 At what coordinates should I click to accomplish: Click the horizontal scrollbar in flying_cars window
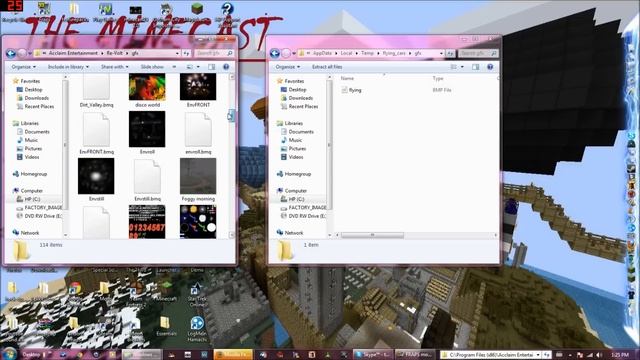coord(372,235)
